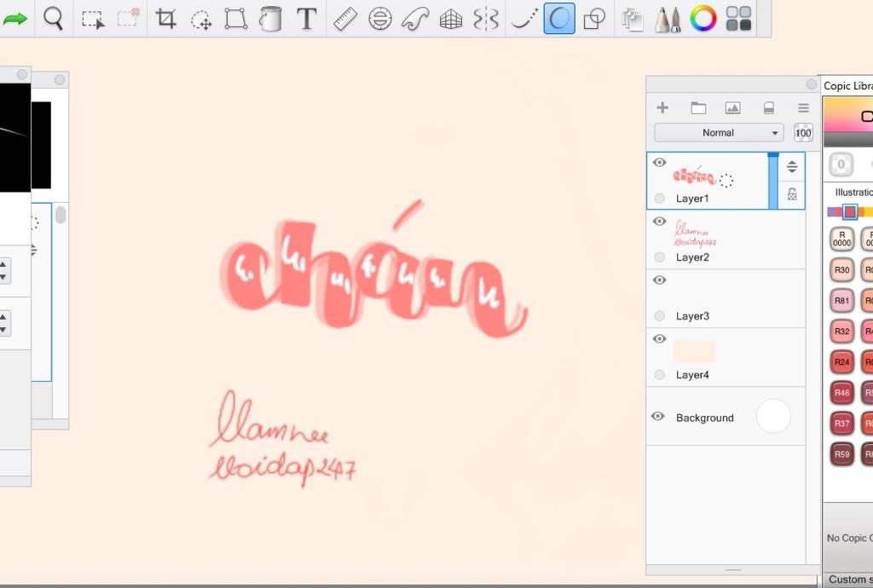
Task: Click the small circle beside Layer1 name
Action: pos(660,198)
